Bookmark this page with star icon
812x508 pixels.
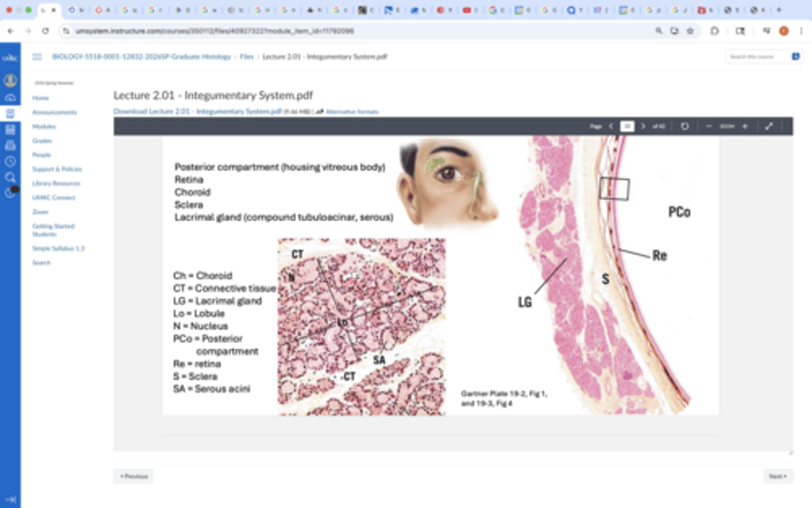point(690,31)
